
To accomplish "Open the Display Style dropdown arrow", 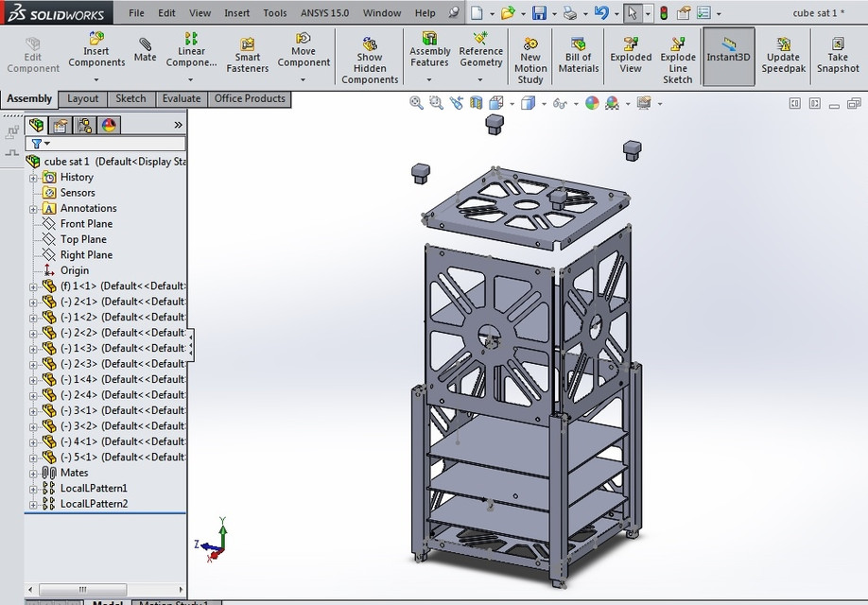I will pyautogui.click(x=543, y=103).
